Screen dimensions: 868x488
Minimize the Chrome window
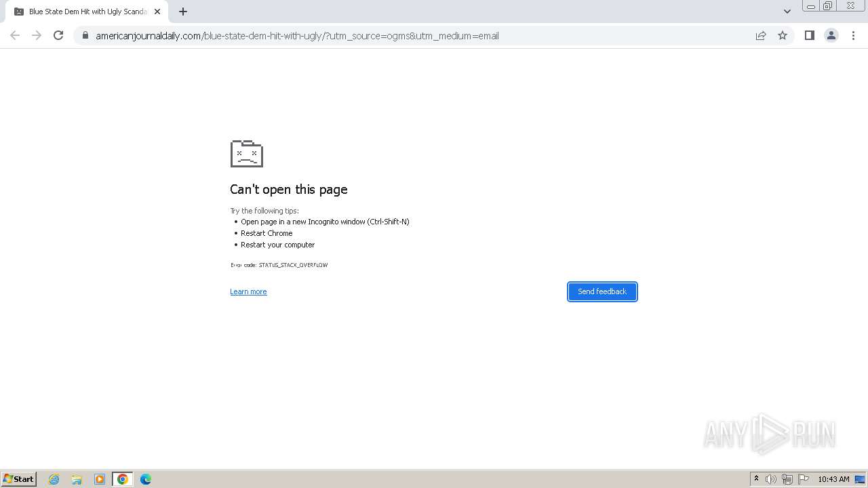(x=811, y=6)
